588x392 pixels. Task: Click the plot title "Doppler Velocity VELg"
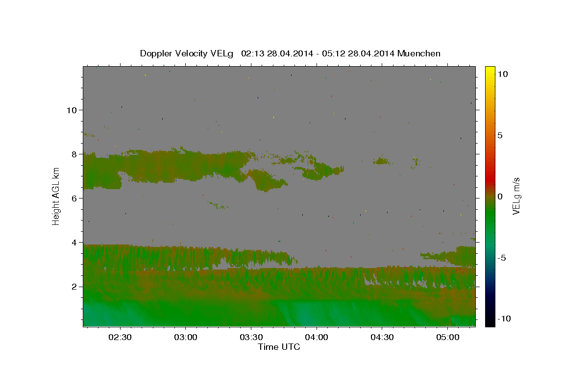pyautogui.click(x=187, y=53)
